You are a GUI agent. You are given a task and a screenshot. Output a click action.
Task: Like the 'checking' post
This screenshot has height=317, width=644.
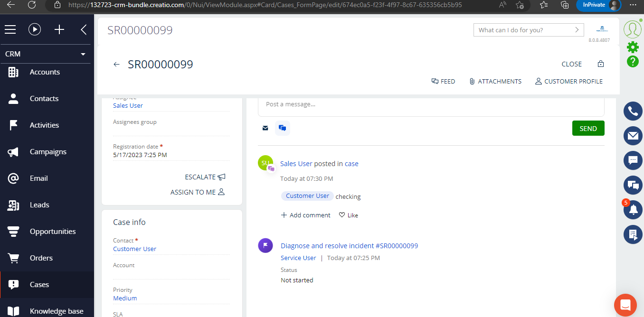tap(349, 215)
